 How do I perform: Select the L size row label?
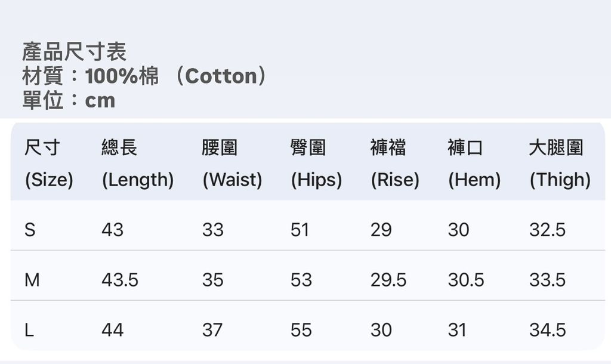coord(29,330)
